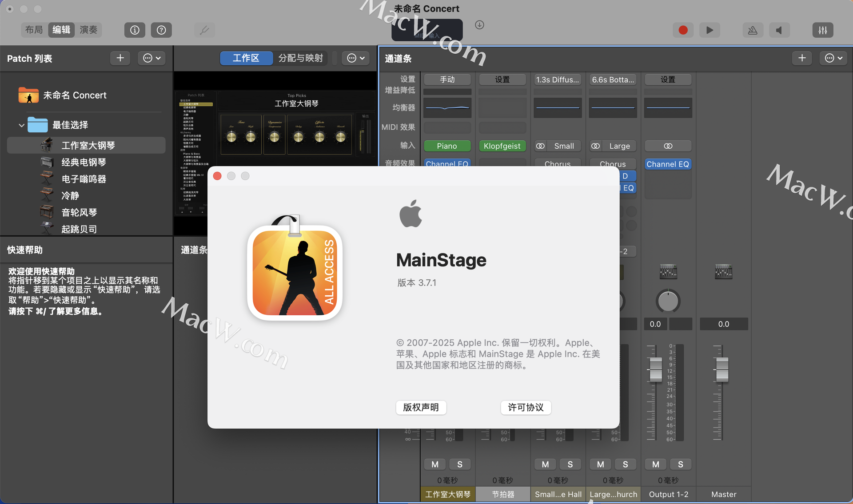
Task: Click the question mark help icon
Action: 161,30
